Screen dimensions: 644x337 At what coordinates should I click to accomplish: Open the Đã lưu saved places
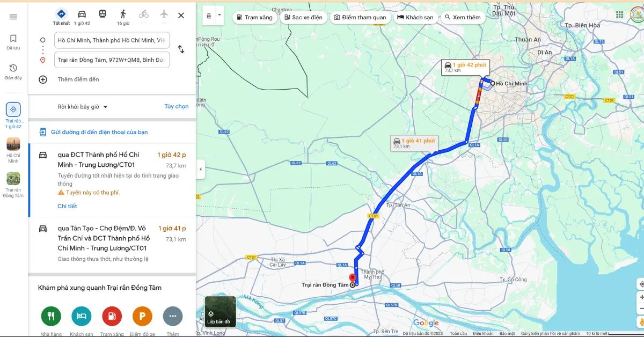pyautogui.click(x=13, y=42)
